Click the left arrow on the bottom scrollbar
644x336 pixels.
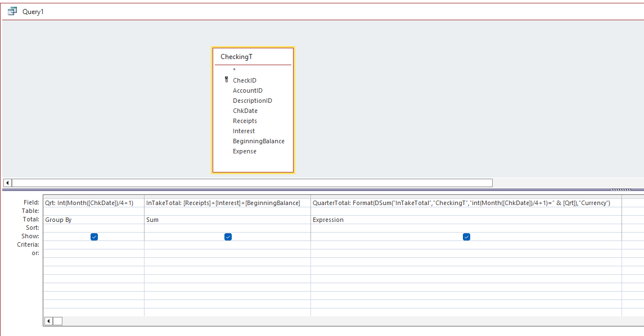pyautogui.click(x=48, y=320)
